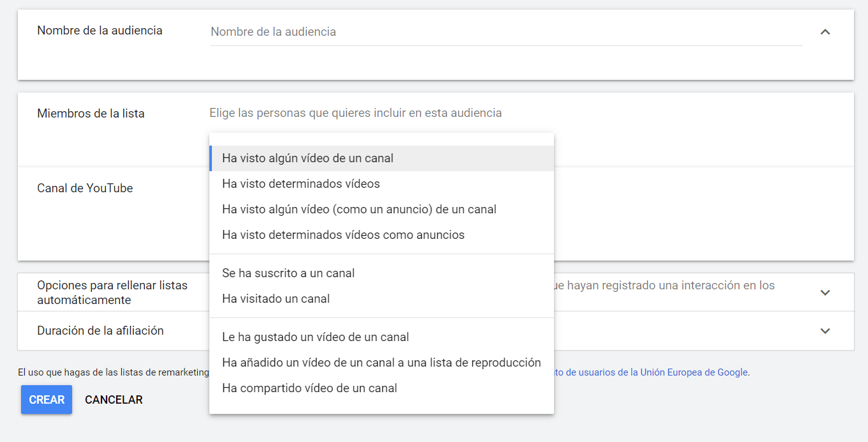868x442 pixels.
Task: Choose 'Ha compartido vídeo de un canal'
Action: [310, 388]
